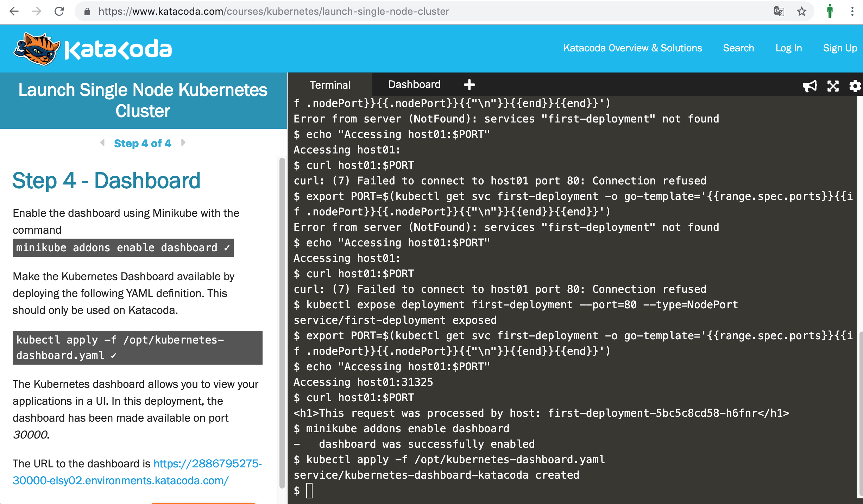Click the Katacoda cat logo
The image size is (863, 504).
click(36, 49)
